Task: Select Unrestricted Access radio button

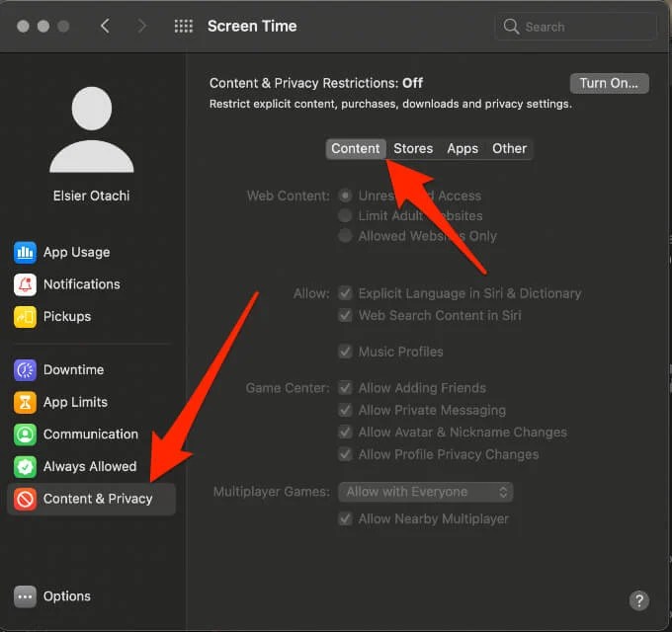Action: point(345,196)
